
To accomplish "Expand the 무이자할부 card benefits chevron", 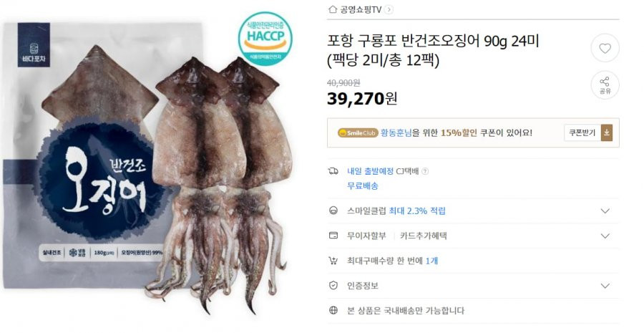I will pos(605,236).
